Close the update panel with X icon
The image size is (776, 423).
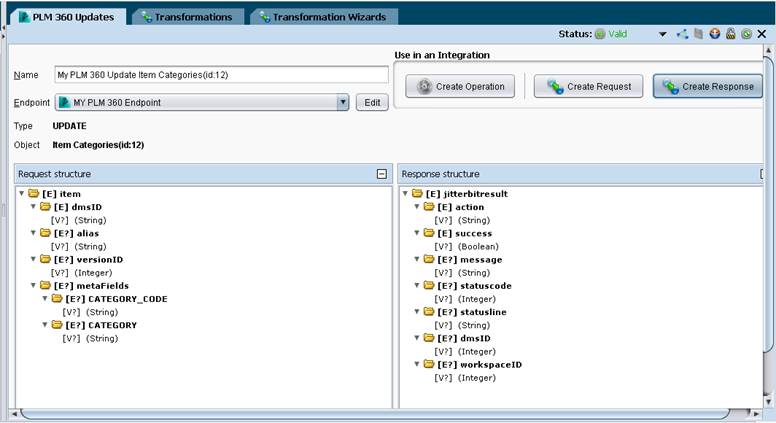(762, 34)
